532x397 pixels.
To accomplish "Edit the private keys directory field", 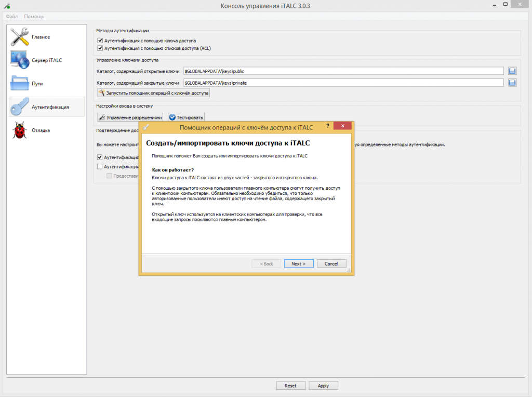I will [x=343, y=83].
